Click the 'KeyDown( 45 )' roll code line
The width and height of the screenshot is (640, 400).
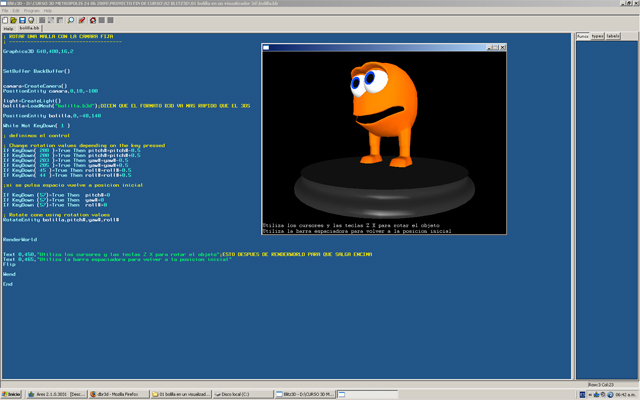[67, 170]
